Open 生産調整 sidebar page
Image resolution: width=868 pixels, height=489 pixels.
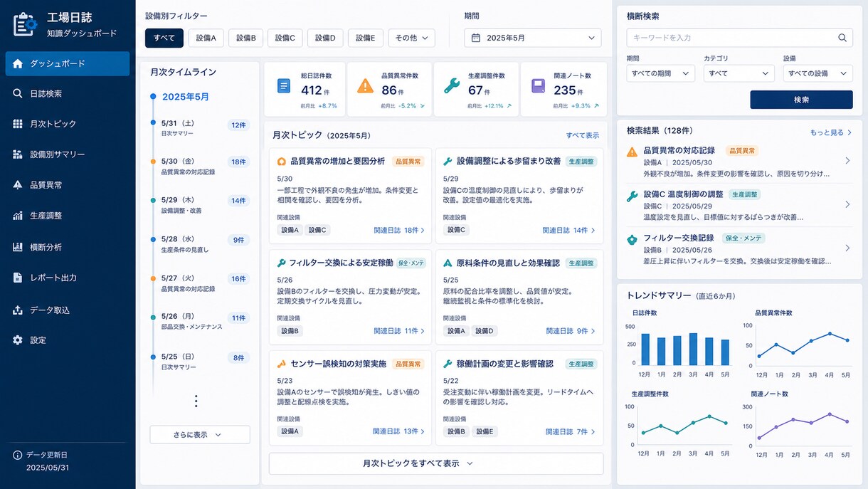[68, 216]
